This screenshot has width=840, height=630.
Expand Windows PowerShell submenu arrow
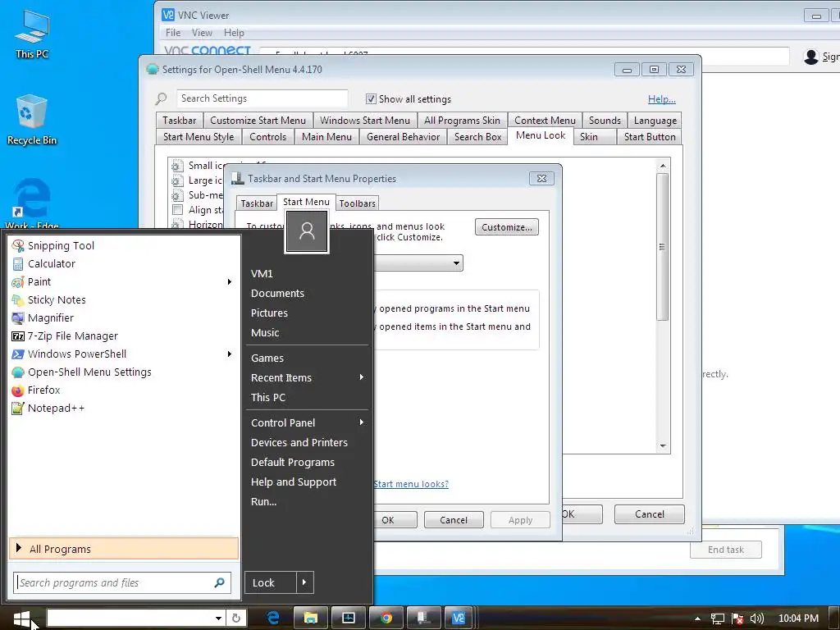(230, 354)
